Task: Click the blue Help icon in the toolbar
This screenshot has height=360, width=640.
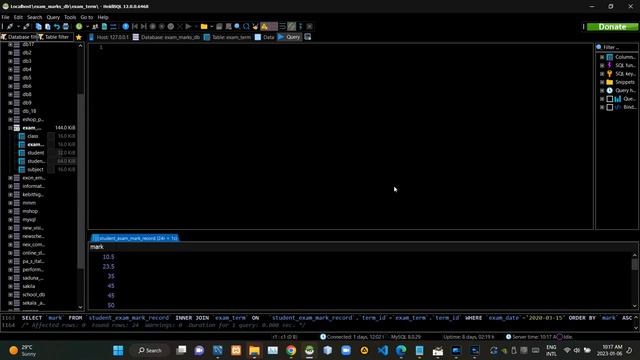Action: [x=126, y=27]
